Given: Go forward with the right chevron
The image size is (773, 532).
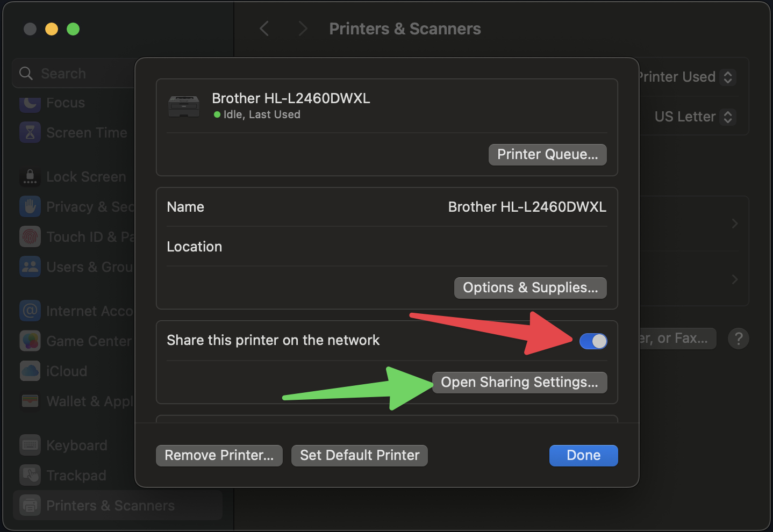Looking at the screenshot, I should (x=303, y=28).
